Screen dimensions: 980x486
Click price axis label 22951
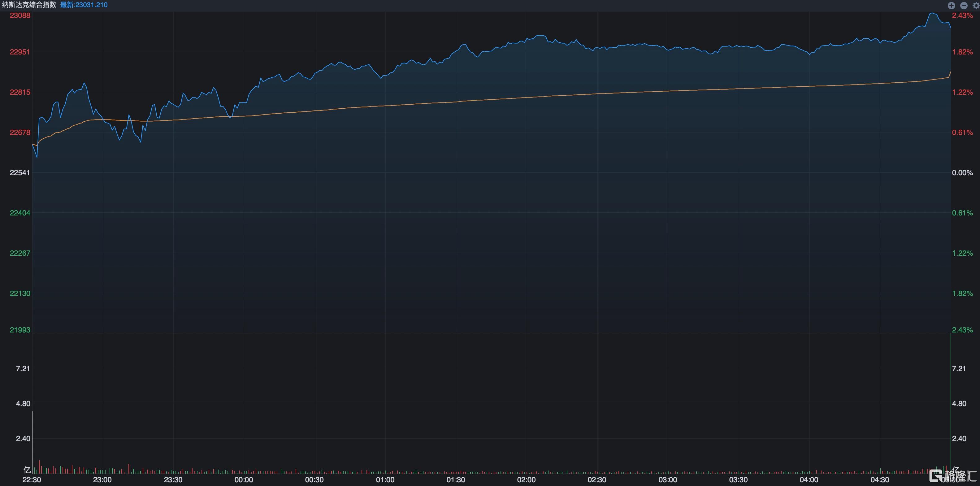point(20,52)
